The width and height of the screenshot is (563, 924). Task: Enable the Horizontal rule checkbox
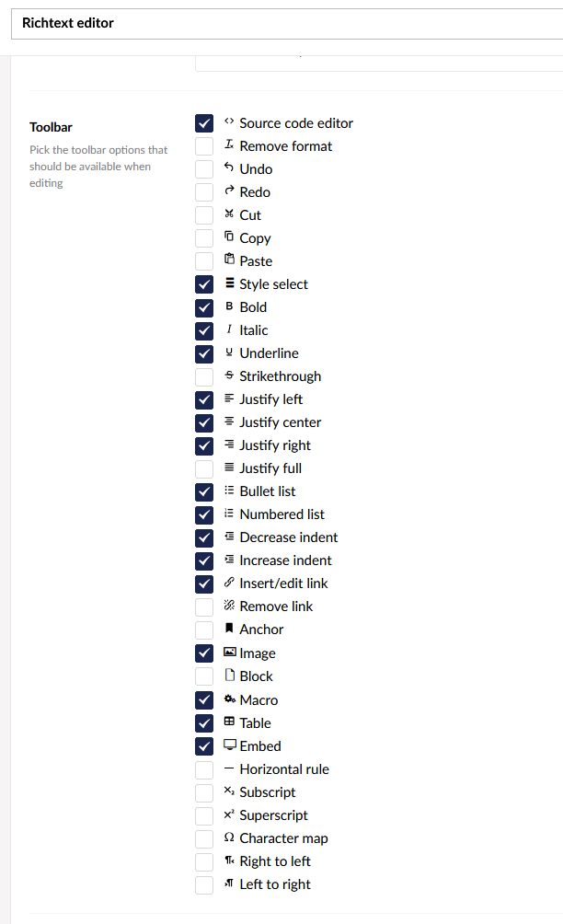(204, 769)
